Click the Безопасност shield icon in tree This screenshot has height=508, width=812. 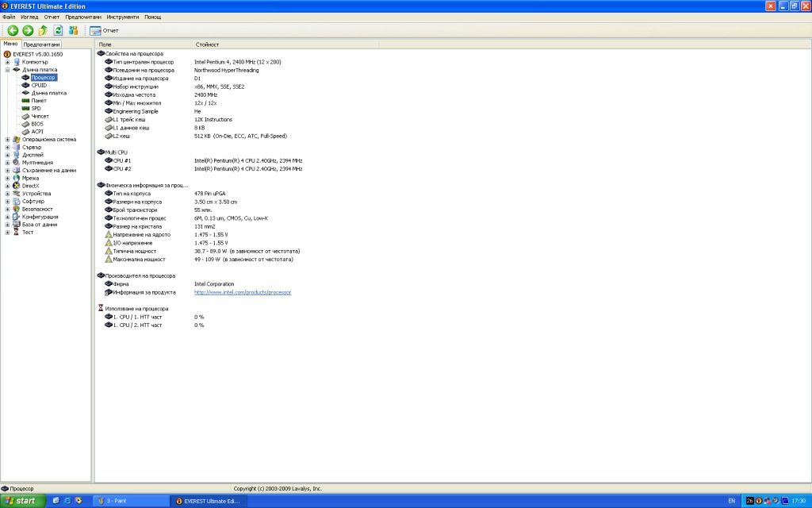(17, 210)
